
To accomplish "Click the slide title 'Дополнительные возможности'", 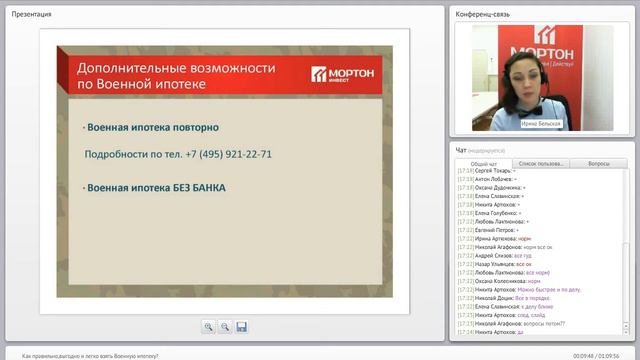I will click(176, 68).
